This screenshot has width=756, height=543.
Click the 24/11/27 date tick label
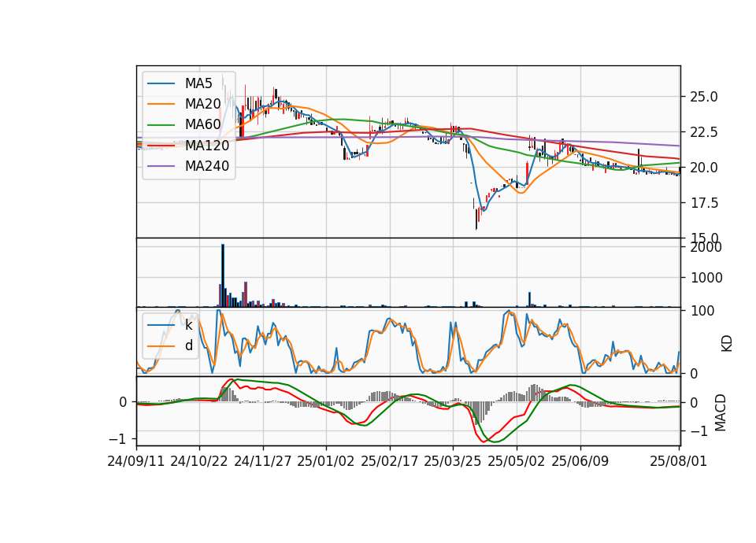263,461
